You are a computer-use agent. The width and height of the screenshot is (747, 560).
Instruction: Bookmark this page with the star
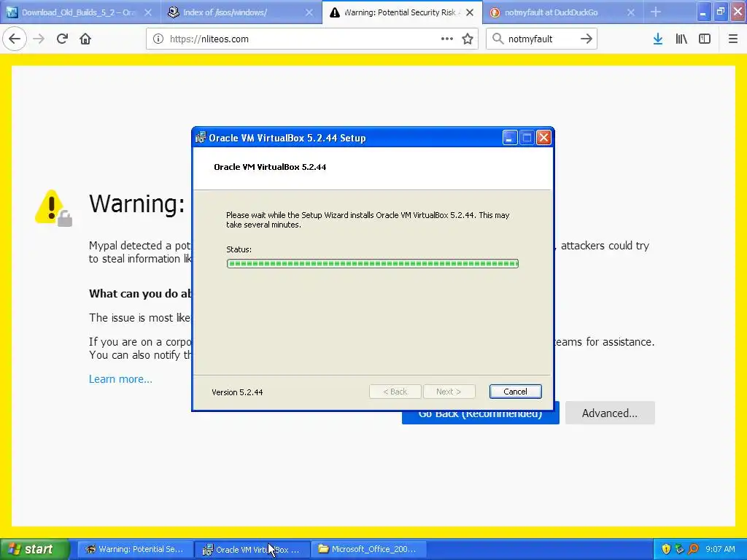468,39
